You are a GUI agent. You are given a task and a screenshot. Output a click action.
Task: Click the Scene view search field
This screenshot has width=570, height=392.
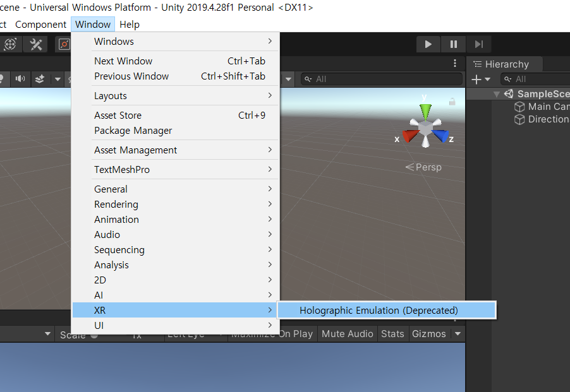(382, 79)
